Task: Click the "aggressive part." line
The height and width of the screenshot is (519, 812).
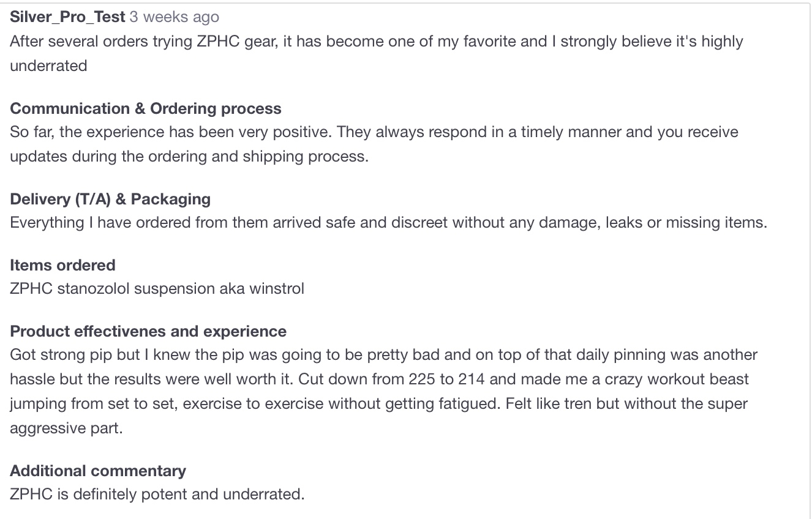Action: [66, 427]
